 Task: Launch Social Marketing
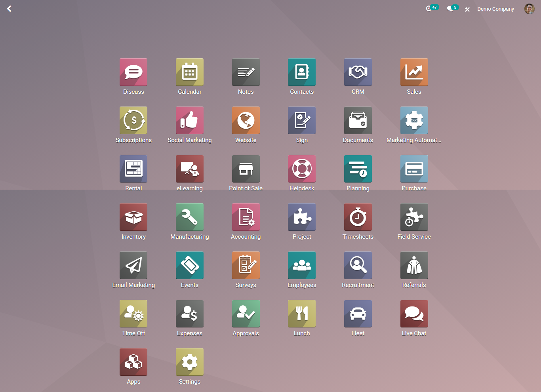pos(190,120)
